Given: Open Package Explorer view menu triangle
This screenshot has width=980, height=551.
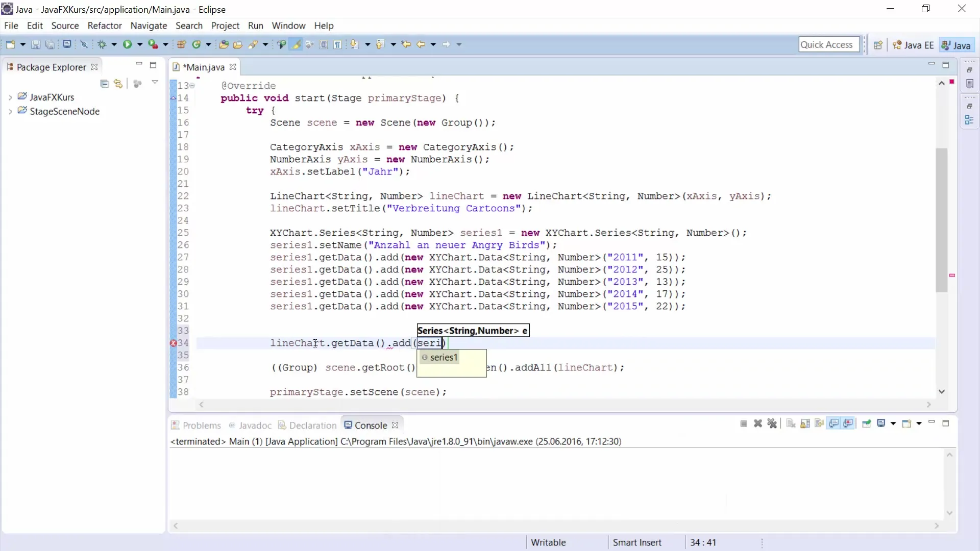Looking at the screenshot, I should [x=155, y=82].
